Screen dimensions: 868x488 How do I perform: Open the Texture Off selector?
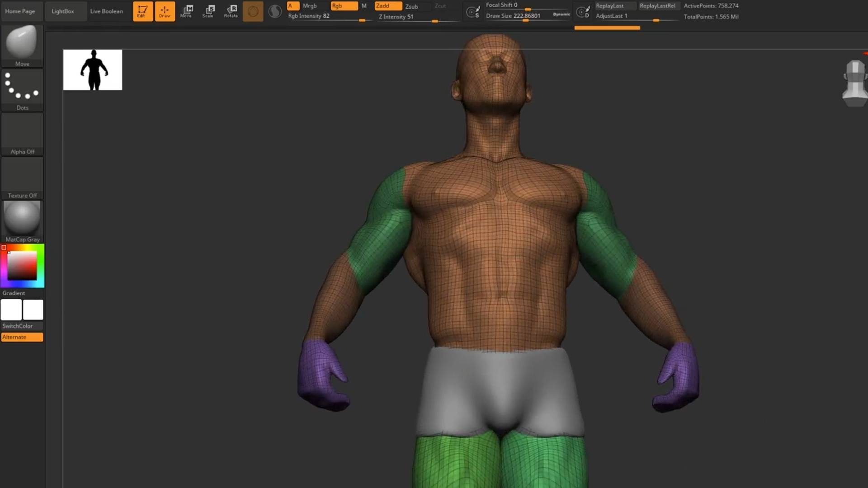[x=22, y=178]
